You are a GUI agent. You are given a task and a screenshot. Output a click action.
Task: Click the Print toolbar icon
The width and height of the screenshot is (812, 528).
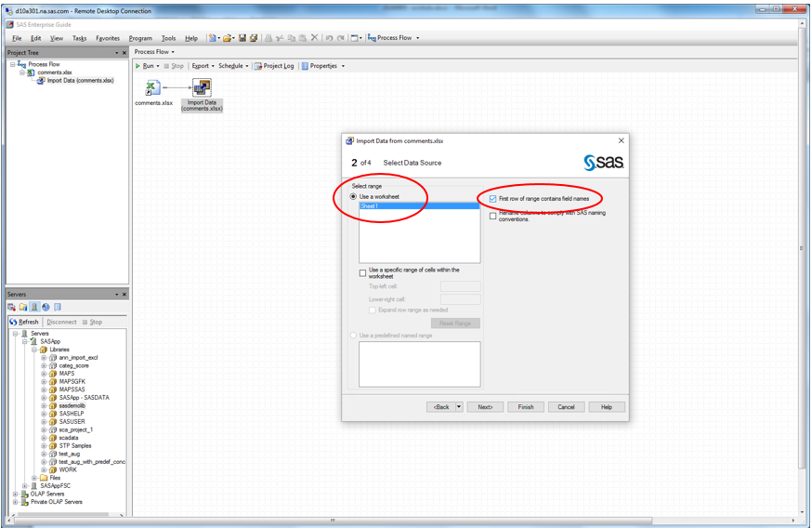pos(268,38)
